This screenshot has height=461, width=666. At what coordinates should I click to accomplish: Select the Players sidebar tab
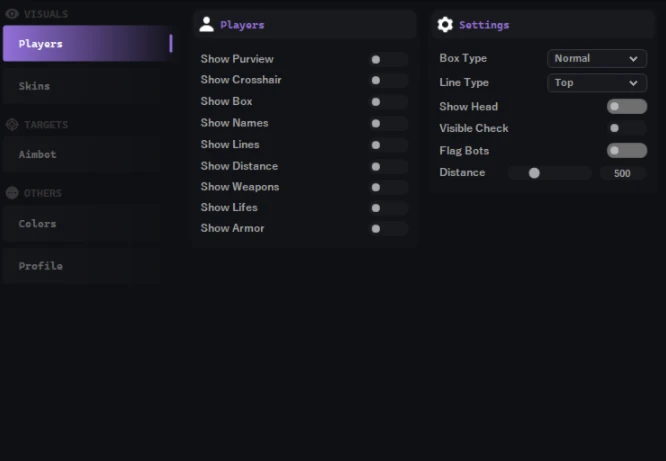(x=88, y=43)
